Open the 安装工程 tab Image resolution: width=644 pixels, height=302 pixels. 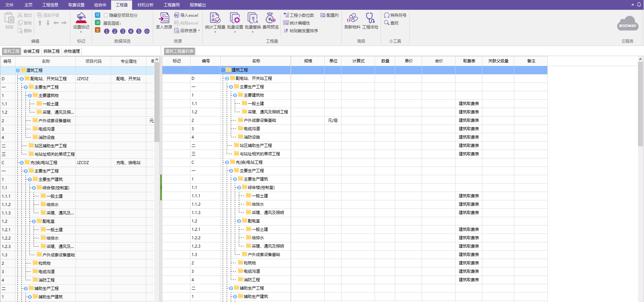(32, 51)
